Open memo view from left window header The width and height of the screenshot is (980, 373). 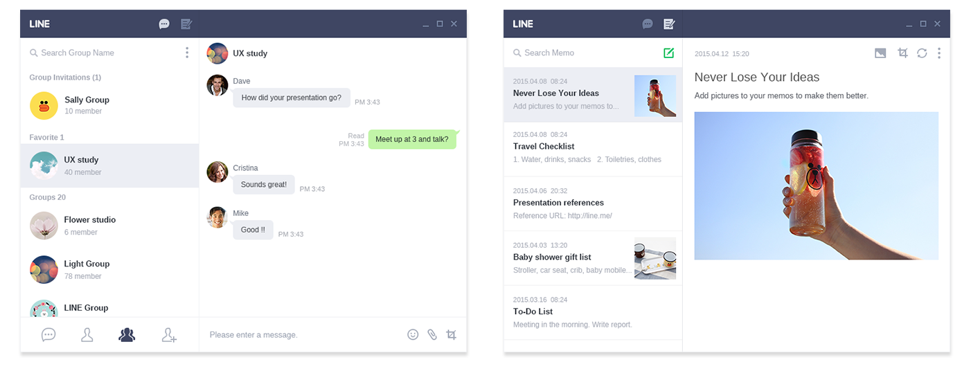click(186, 24)
